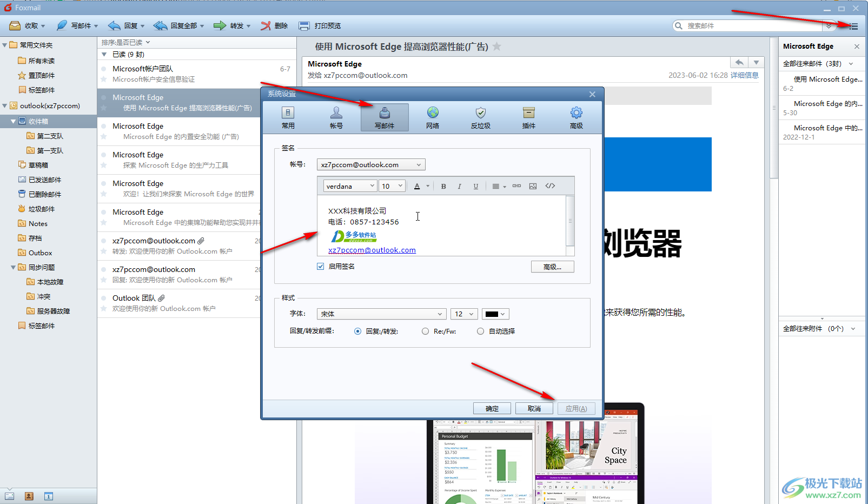Open the 高级 gear settings tab
Viewport: 868px width, 504px height.
click(x=577, y=117)
